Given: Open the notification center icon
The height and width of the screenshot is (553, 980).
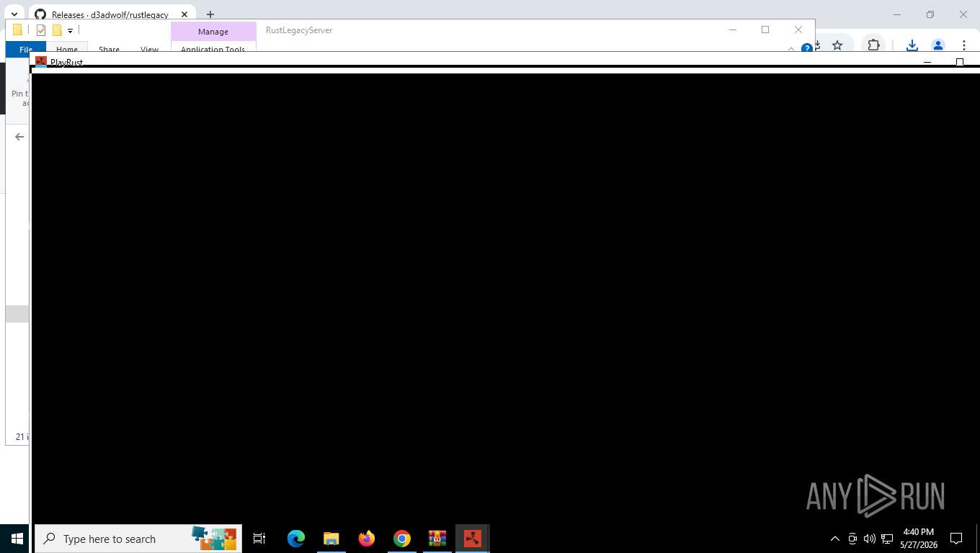Looking at the screenshot, I should [956, 539].
